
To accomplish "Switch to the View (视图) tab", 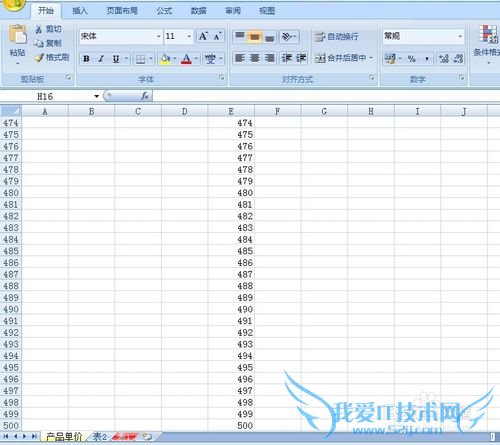I will (x=267, y=11).
